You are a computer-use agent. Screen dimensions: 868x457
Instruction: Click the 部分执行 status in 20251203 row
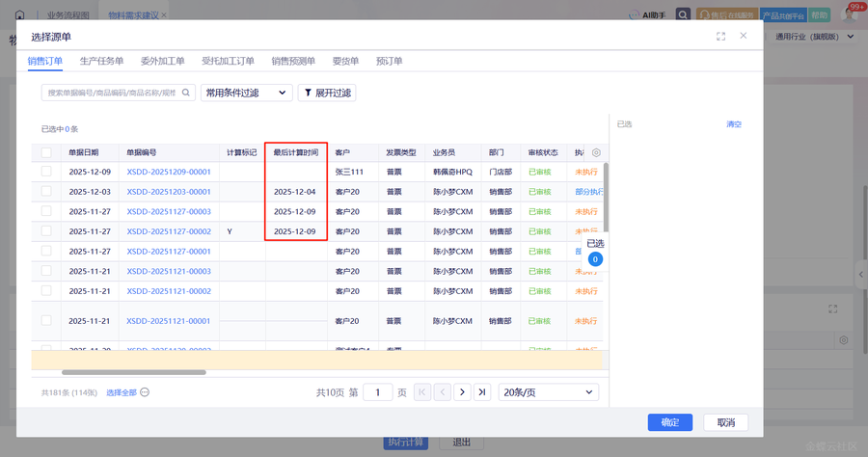click(589, 192)
